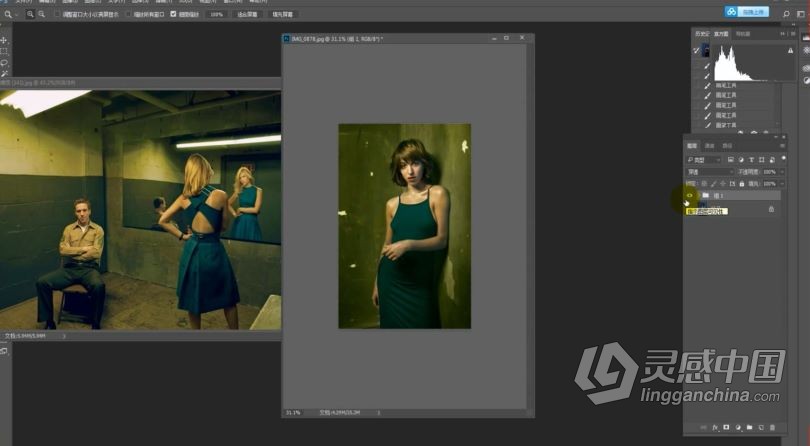Create a new group folder icon

pyautogui.click(x=750, y=427)
